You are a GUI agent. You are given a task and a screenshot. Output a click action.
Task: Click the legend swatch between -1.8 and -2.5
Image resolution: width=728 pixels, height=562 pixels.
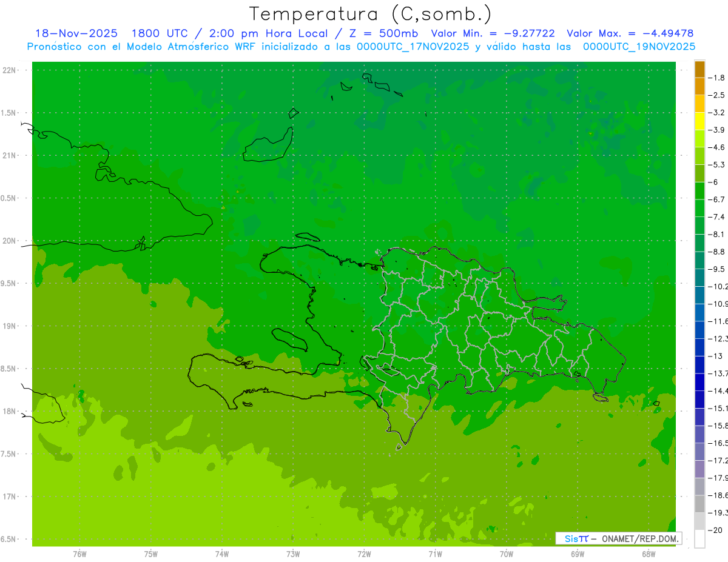coord(699,87)
